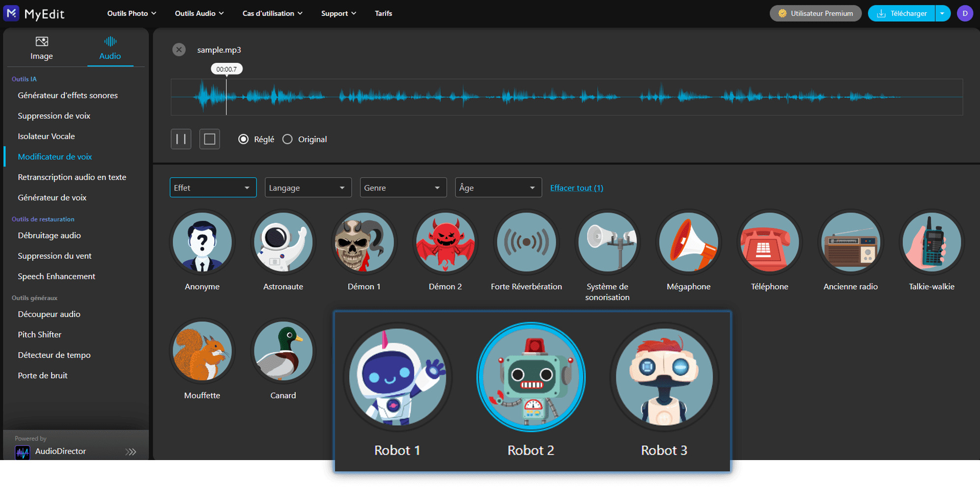
Task: Switch to Original audio playback
Action: (x=287, y=139)
